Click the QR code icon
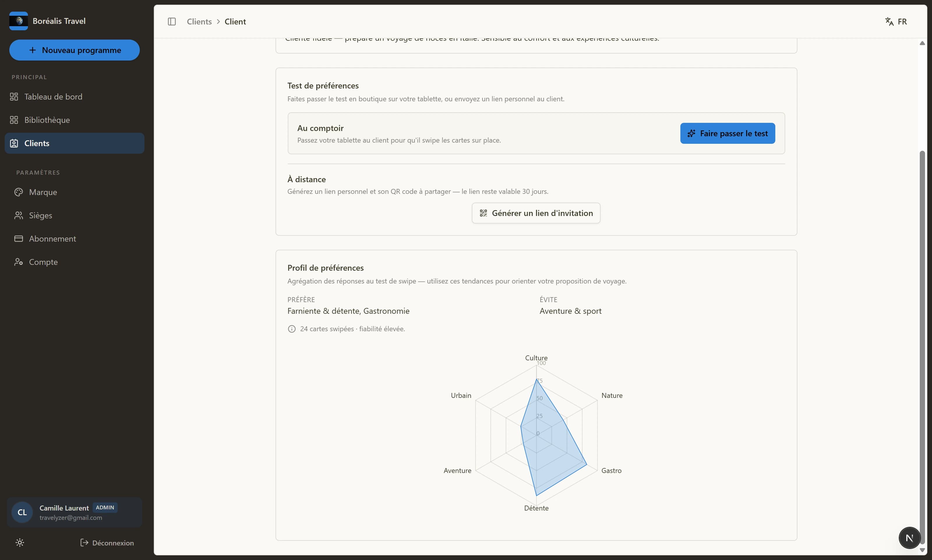This screenshot has width=932, height=560. [483, 213]
